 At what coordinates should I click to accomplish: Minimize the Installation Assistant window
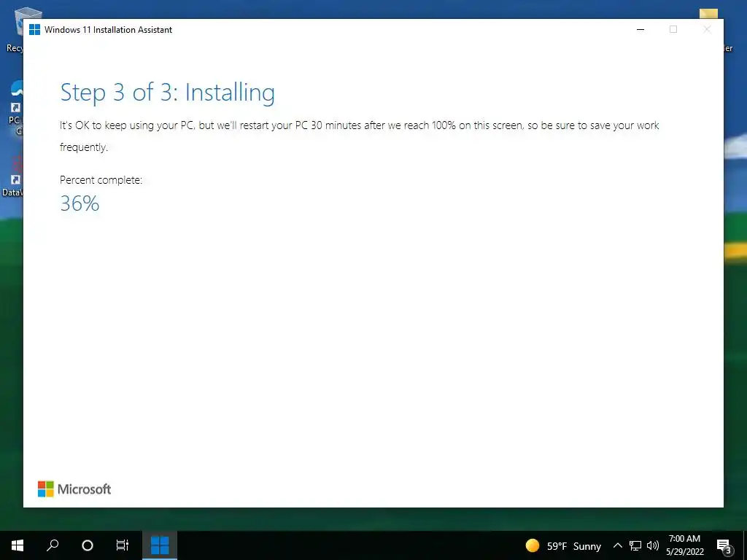pos(640,29)
